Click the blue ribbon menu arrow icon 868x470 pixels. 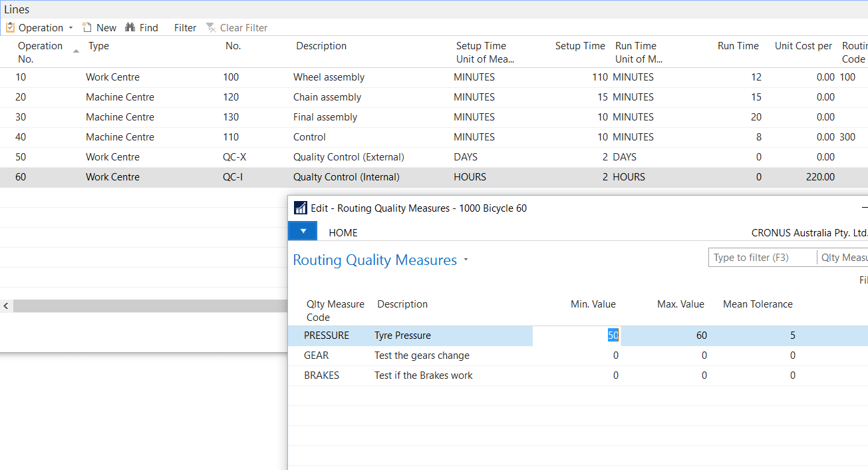303,230
